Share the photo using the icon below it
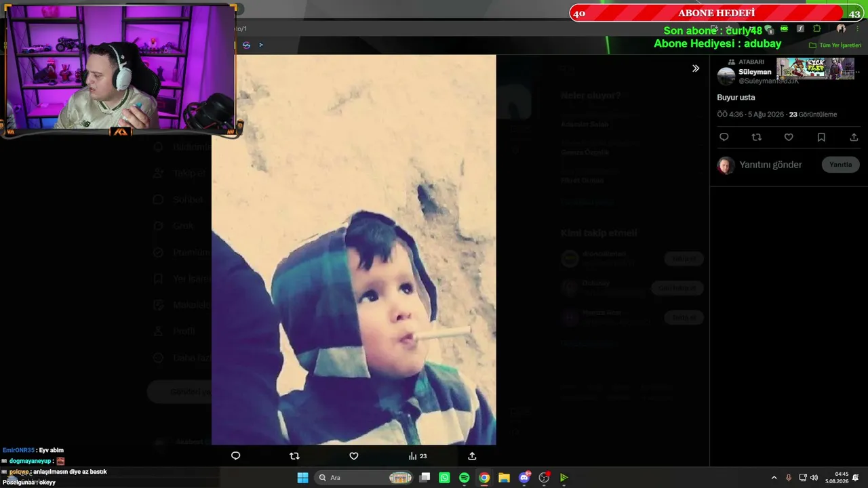The width and height of the screenshot is (868, 488). point(472,456)
